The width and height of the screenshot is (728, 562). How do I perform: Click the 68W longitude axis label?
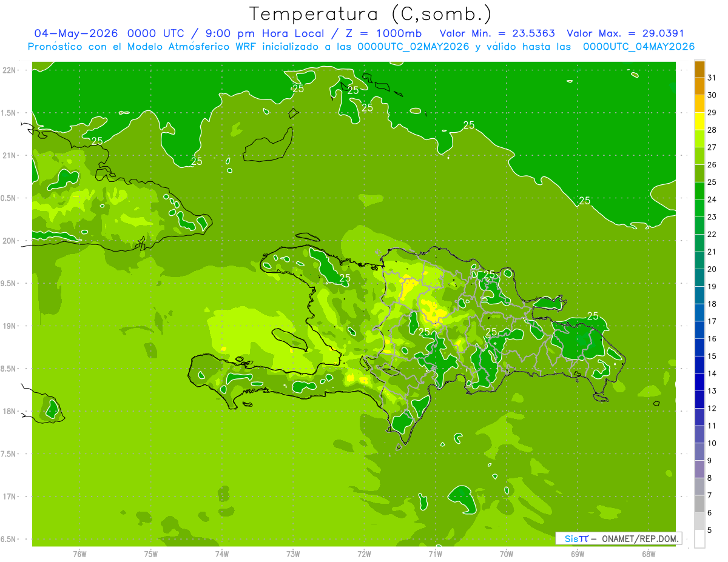click(649, 554)
